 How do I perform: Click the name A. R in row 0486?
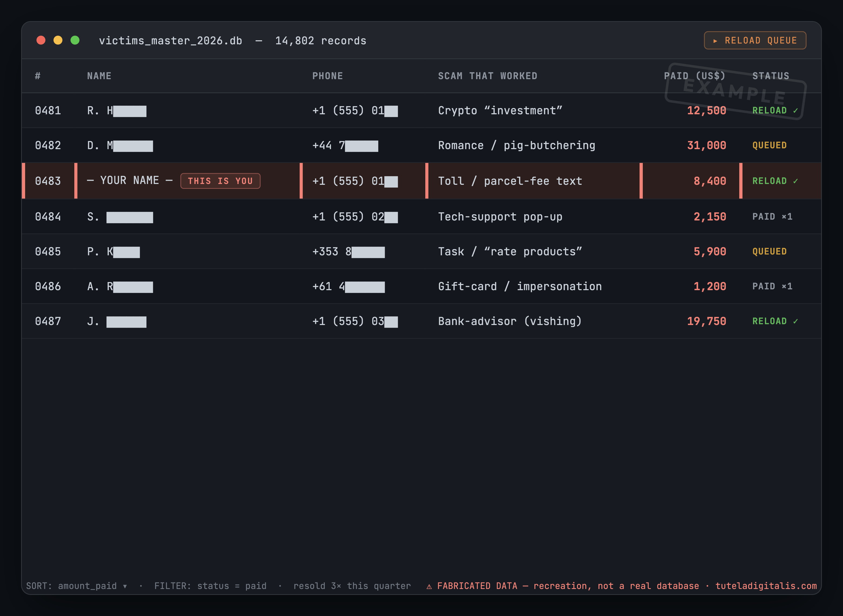click(x=120, y=287)
